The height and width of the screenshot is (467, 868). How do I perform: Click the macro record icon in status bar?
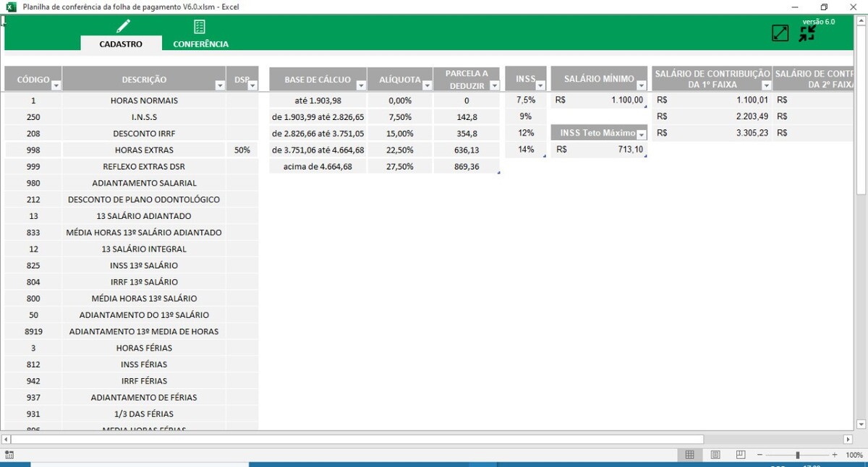(x=9, y=455)
